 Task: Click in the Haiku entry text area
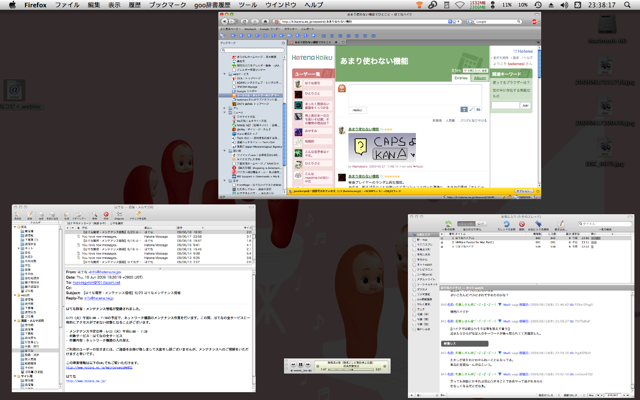click(414, 95)
